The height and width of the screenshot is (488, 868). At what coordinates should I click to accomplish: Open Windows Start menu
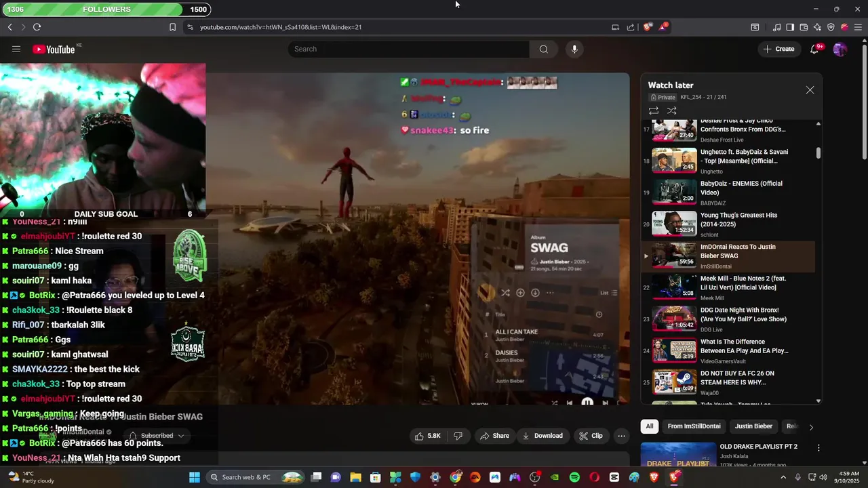coord(195,477)
